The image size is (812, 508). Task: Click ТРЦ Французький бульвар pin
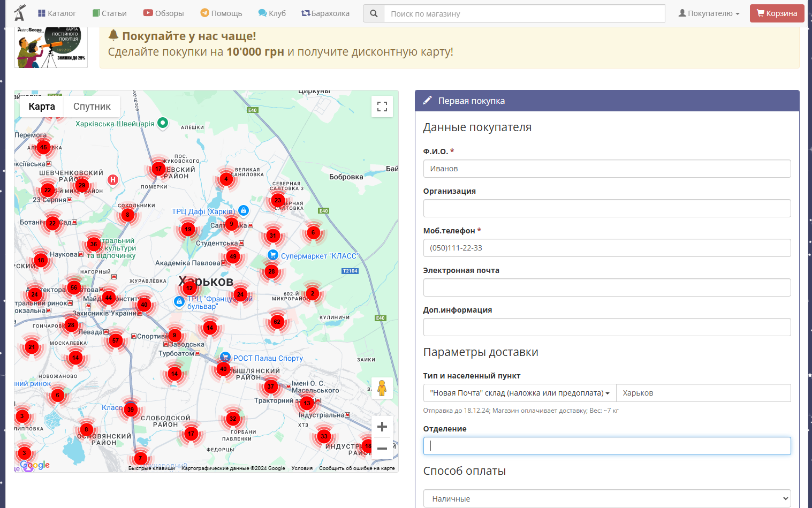coord(179,302)
